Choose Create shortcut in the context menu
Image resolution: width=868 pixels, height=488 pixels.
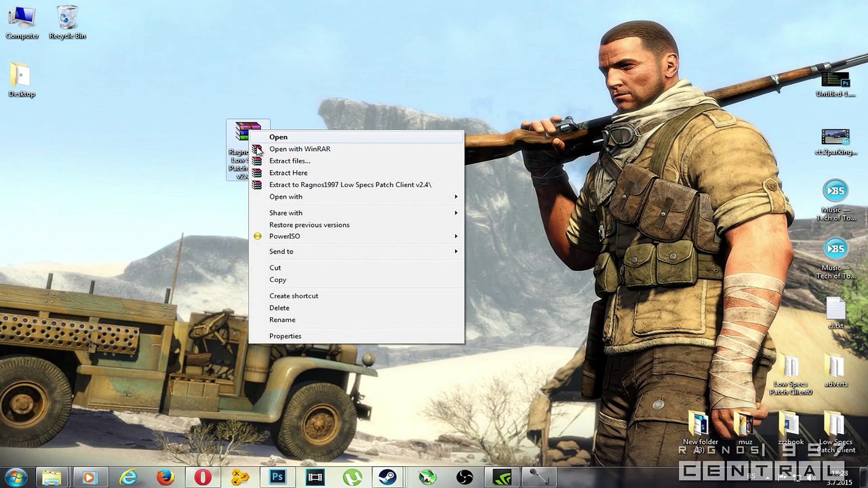point(357,296)
